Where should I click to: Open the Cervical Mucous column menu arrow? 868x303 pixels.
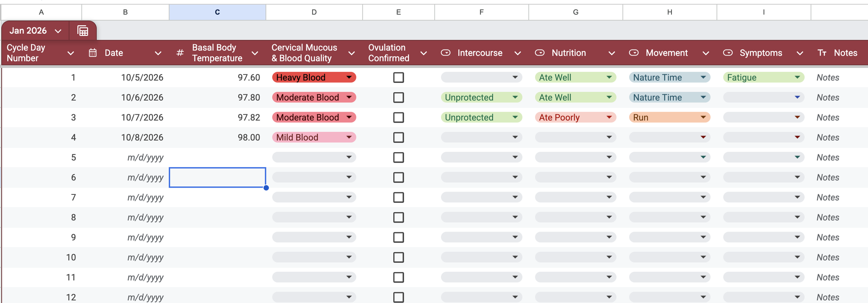click(x=351, y=53)
